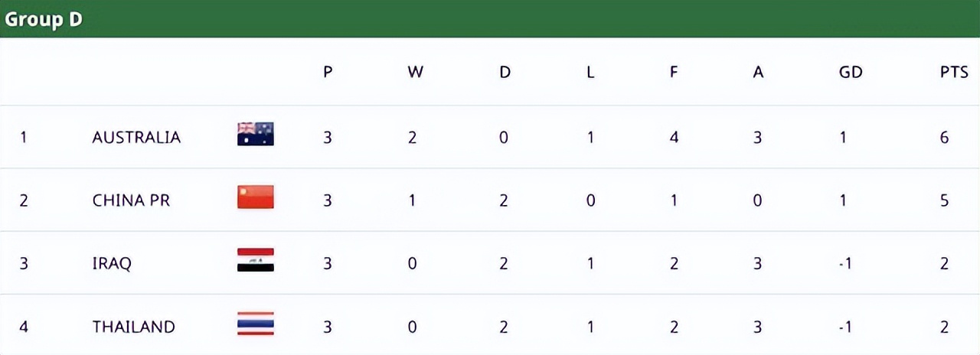Screen dimensions: 980x355
Task: Select the D column header
Action: (505, 73)
